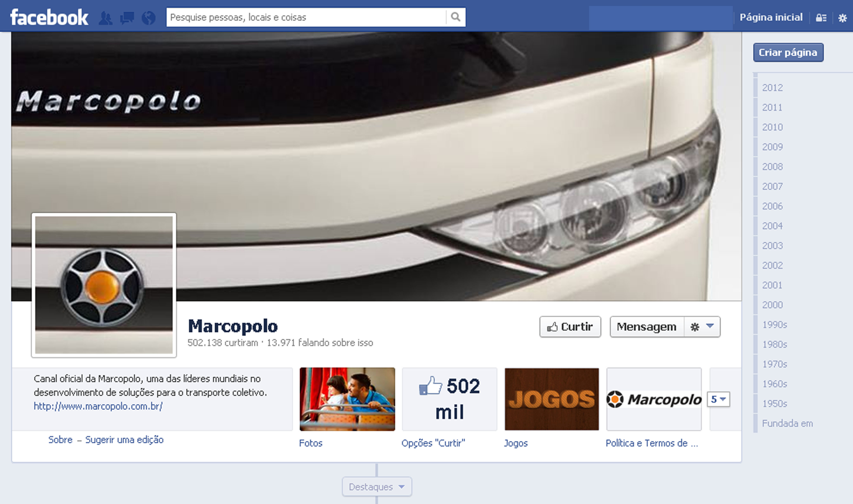Jump to 2010 in timeline
This screenshot has height=504, width=853.
click(772, 127)
